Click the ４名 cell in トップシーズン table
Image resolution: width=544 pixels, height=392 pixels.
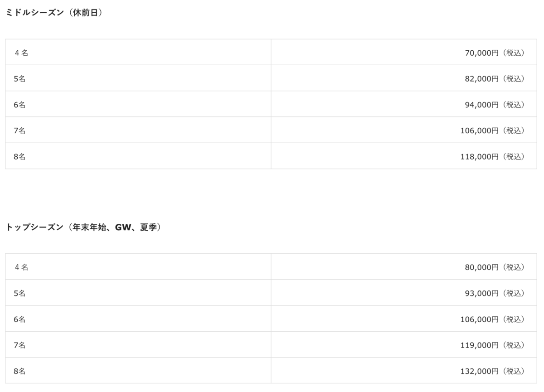point(21,267)
